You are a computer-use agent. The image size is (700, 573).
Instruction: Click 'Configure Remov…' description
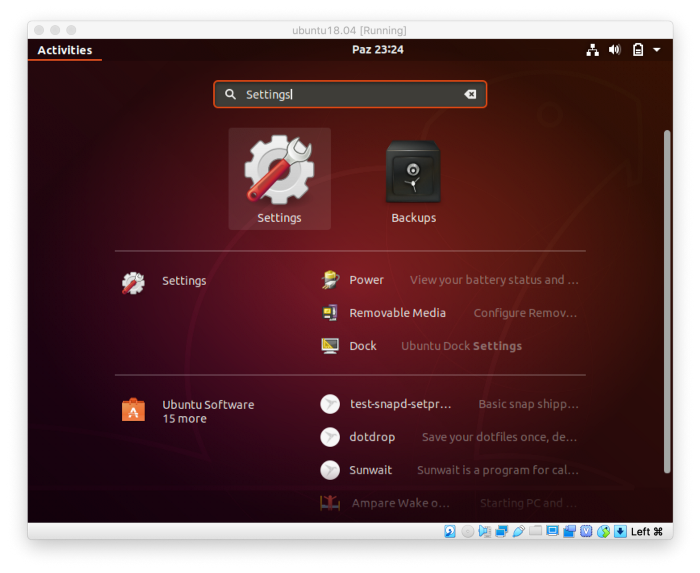(x=525, y=313)
